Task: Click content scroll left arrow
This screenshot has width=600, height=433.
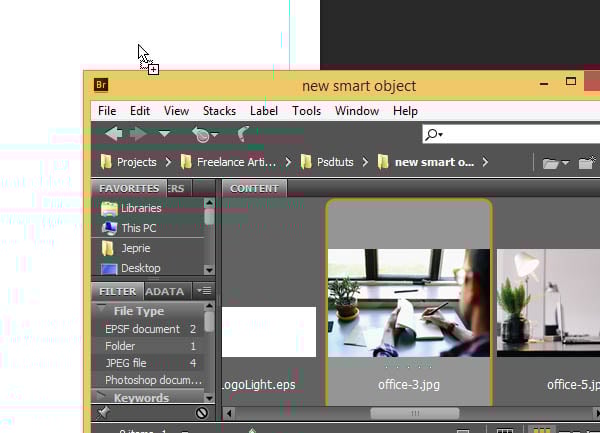Action: 229,413
